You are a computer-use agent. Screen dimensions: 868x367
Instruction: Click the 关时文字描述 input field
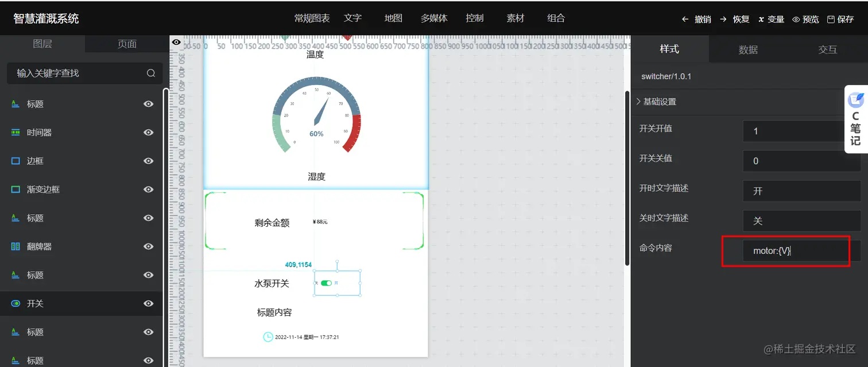(x=801, y=221)
